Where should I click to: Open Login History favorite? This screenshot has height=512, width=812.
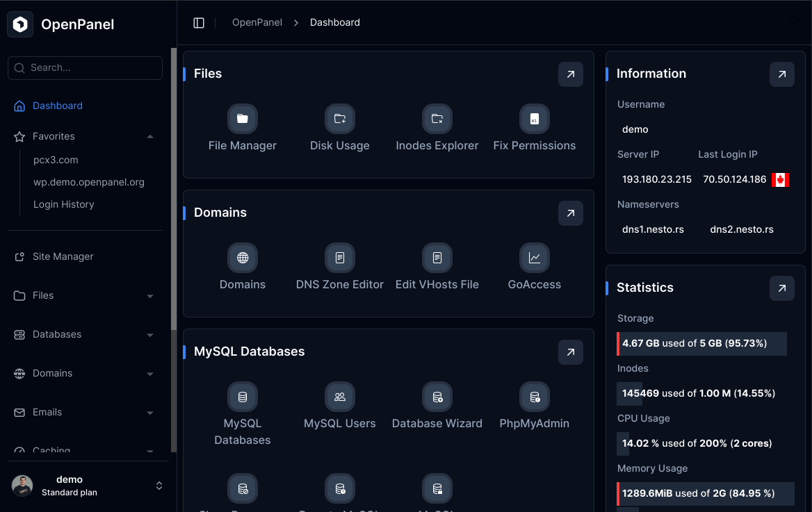point(64,204)
